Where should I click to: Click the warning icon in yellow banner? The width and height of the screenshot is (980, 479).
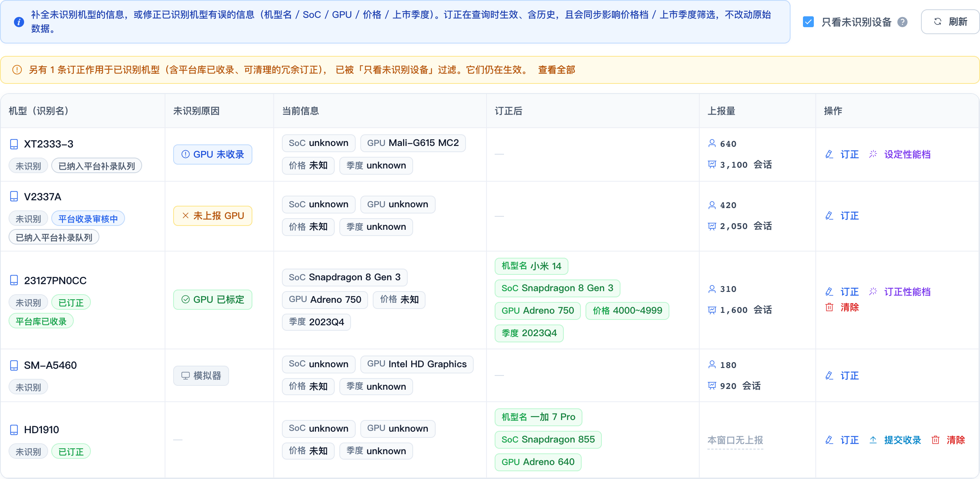17,70
